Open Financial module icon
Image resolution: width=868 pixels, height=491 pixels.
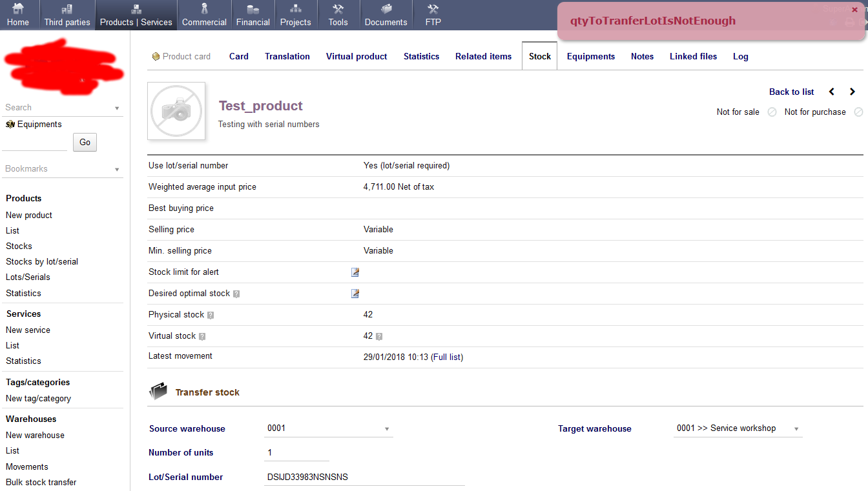click(253, 9)
